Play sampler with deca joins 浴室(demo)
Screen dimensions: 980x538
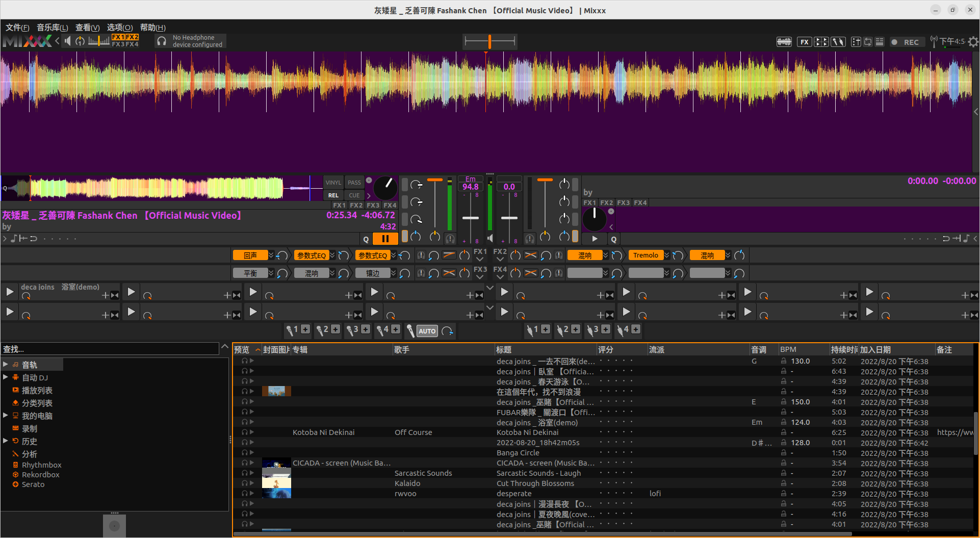[x=10, y=292]
